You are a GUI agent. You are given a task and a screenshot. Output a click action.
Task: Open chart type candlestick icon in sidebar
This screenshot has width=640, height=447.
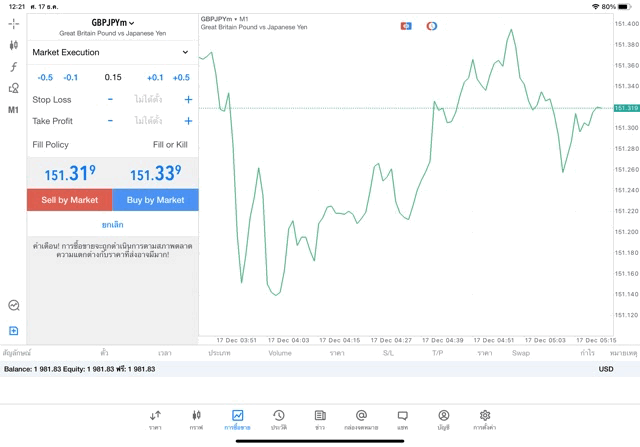(13, 45)
